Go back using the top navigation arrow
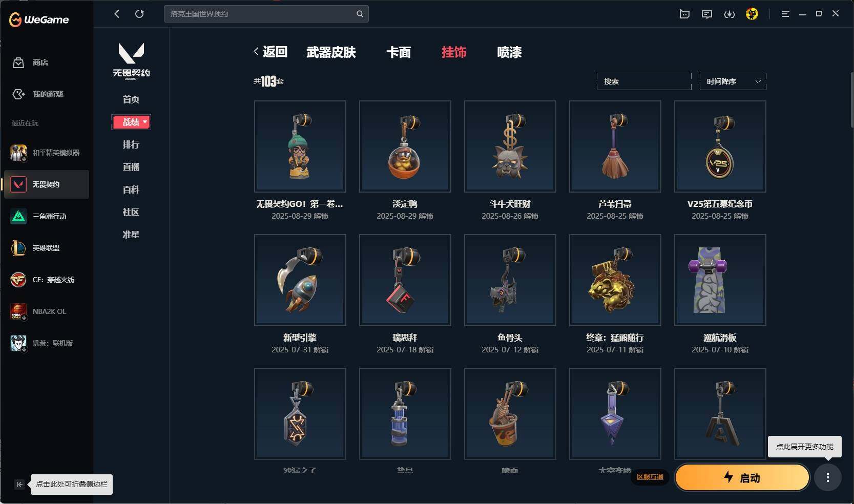 pyautogui.click(x=117, y=14)
